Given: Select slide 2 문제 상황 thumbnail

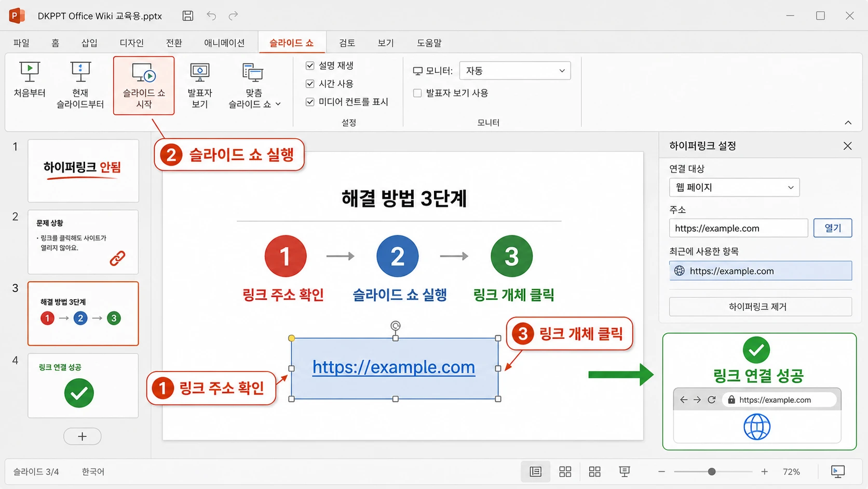Looking at the screenshot, I should [83, 242].
